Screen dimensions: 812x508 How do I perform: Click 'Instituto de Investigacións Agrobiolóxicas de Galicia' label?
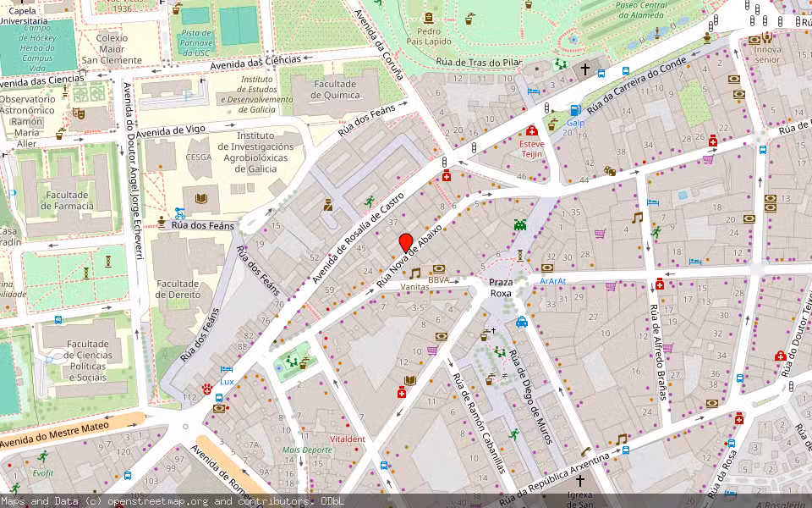point(255,152)
